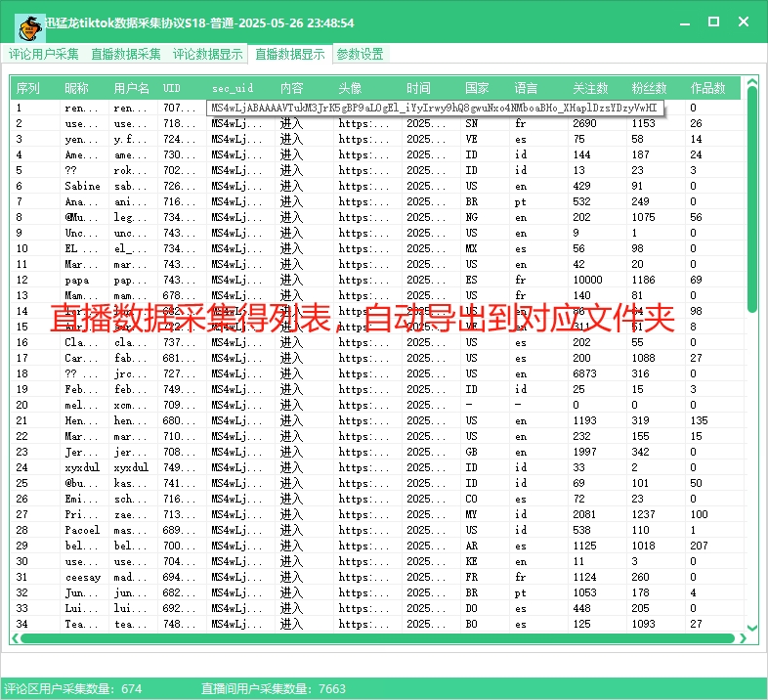The image size is (768, 700).
Task: Click the 2690 following count in row 2
Action: click(584, 123)
